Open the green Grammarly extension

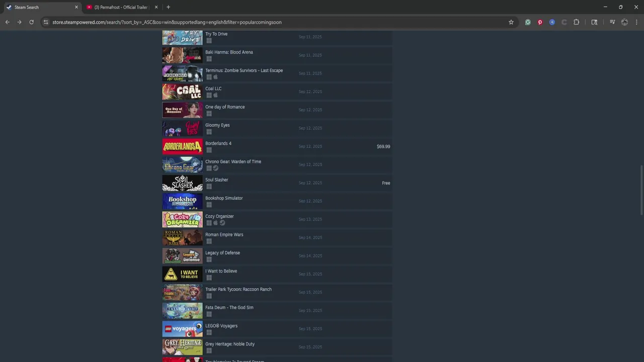(528, 22)
